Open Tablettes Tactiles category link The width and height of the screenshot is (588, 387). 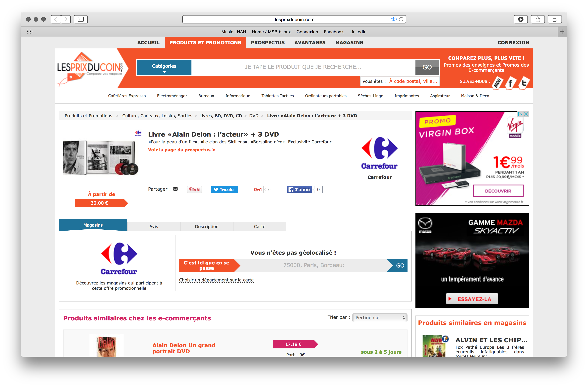pos(278,96)
